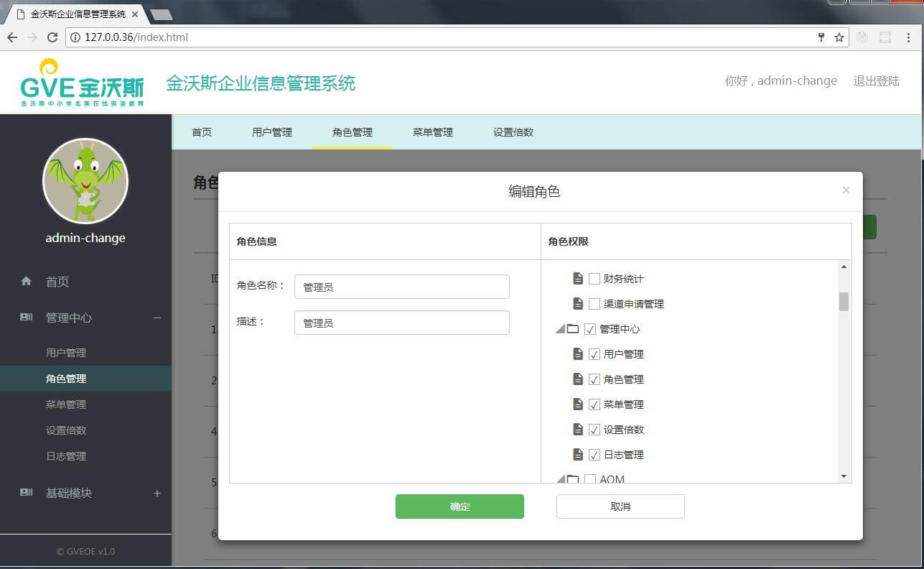Expand the 基础模块 sidebar section

click(157, 494)
